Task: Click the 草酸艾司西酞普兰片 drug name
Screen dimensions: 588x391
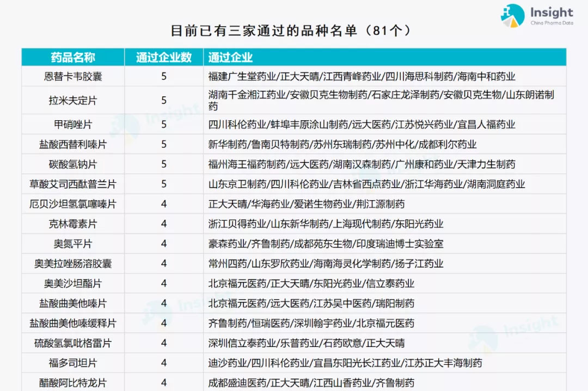Action: tap(73, 184)
